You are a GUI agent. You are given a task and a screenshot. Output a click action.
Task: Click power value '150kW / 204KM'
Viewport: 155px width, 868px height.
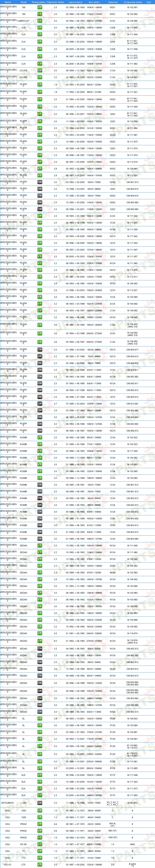(94, 290)
